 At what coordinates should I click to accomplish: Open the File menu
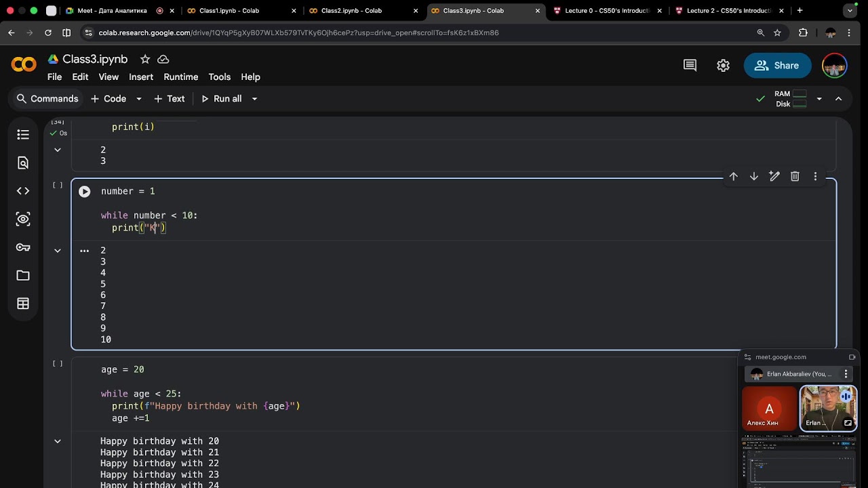point(54,77)
